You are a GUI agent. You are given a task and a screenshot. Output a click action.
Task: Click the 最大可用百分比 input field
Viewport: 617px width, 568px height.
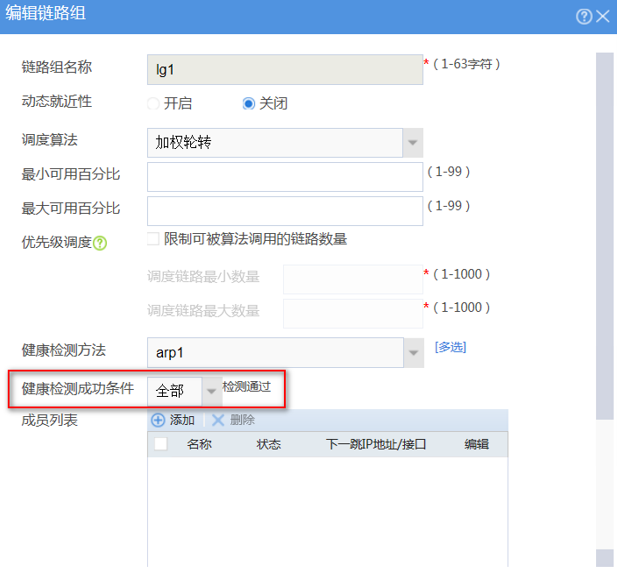(285, 211)
